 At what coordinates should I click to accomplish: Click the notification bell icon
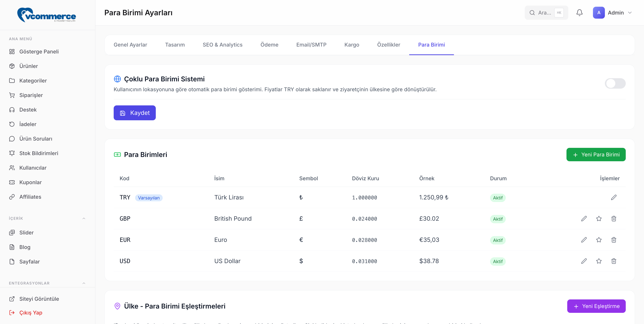tap(579, 12)
